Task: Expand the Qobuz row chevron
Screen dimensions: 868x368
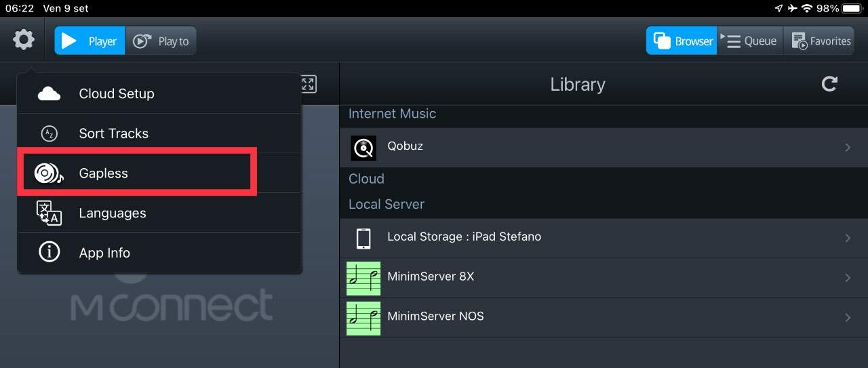Action: click(848, 147)
